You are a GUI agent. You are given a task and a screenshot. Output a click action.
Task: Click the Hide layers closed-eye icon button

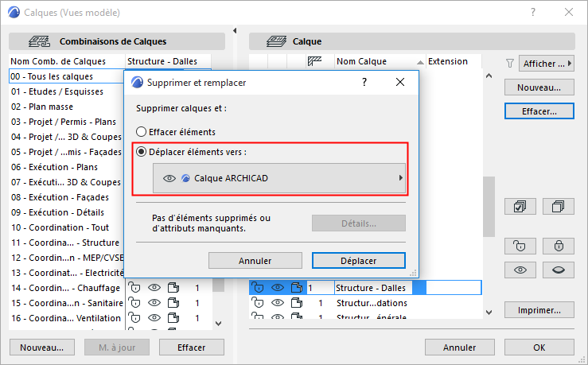click(x=559, y=270)
